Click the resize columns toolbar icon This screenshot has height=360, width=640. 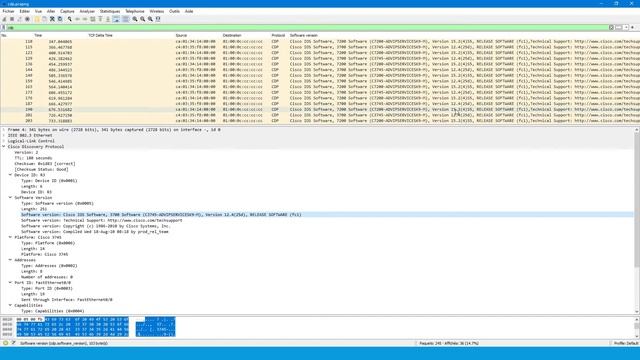(158, 19)
